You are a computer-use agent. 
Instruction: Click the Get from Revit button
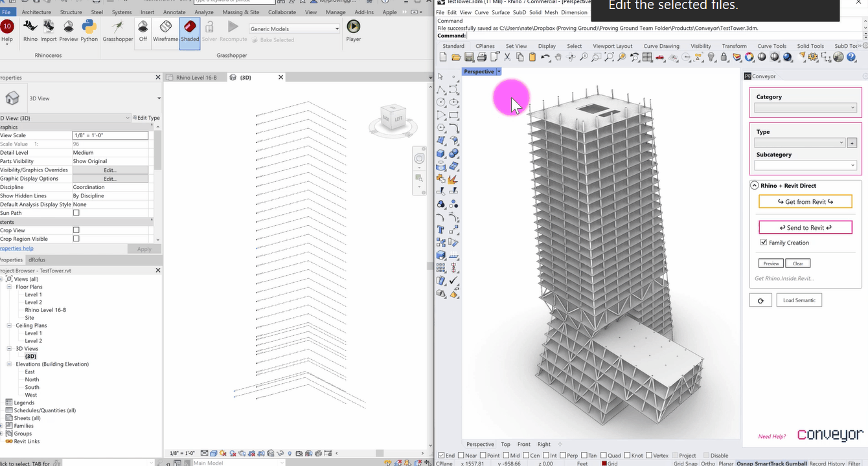click(805, 202)
